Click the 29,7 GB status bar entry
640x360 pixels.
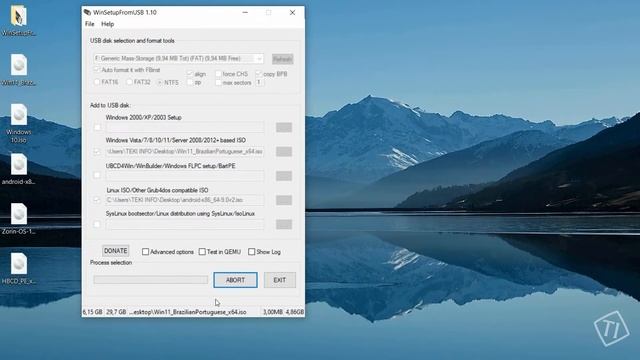tap(116, 312)
